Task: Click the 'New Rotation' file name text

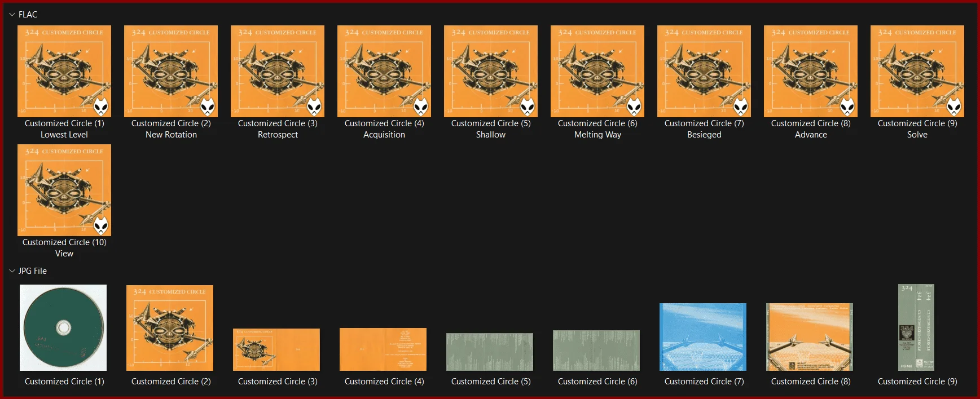Action: 171,135
